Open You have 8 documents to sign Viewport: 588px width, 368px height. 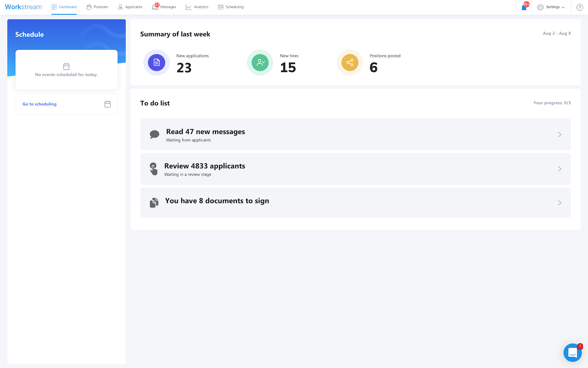point(355,203)
